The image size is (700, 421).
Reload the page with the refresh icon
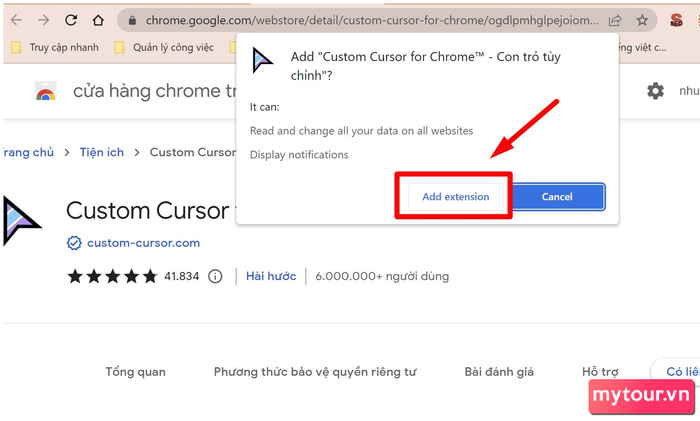[x=71, y=20]
